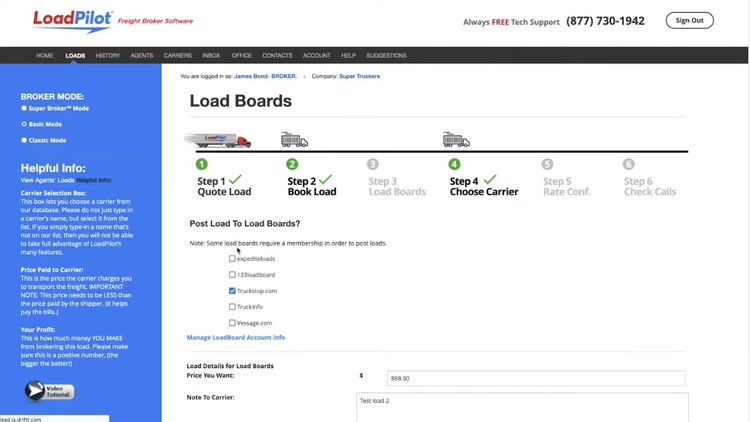Click the gray step 6 circle
750x422 pixels.
[629, 164]
